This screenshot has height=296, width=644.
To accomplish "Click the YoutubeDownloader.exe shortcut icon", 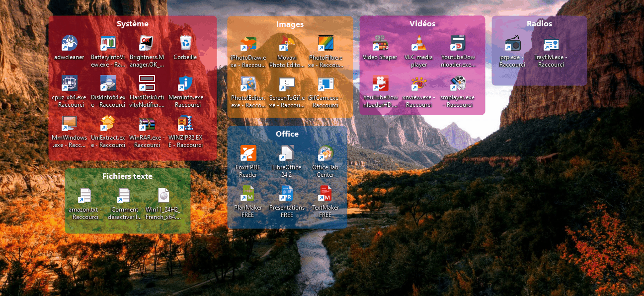I will click(x=458, y=43).
